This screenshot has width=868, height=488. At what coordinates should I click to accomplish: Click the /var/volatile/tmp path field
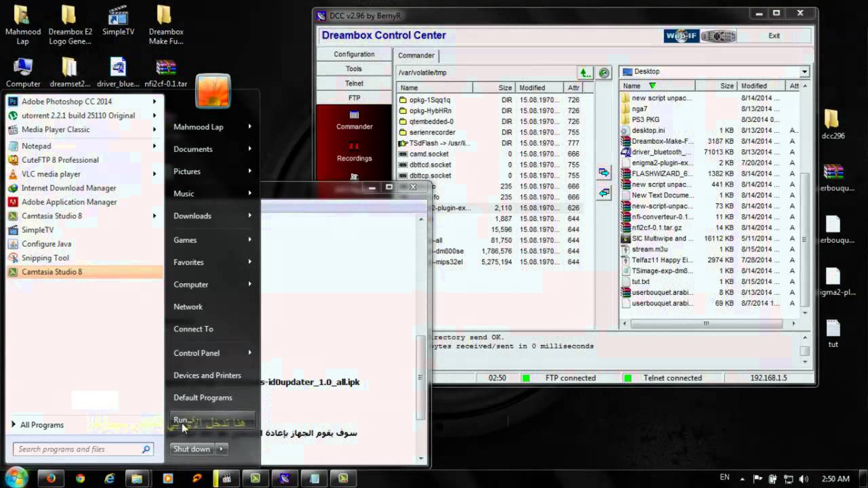coord(486,73)
